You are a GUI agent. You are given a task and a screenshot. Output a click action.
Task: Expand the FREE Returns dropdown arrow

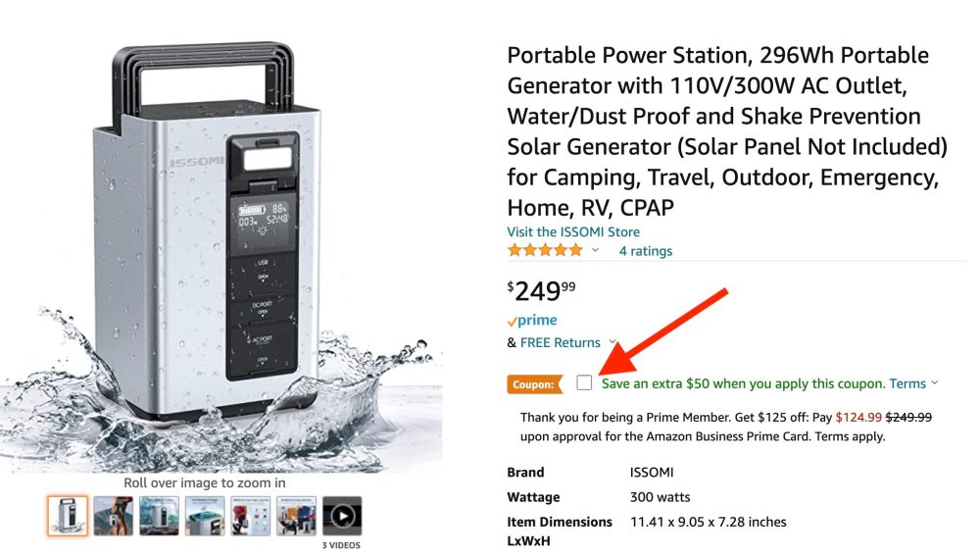[612, 343]
